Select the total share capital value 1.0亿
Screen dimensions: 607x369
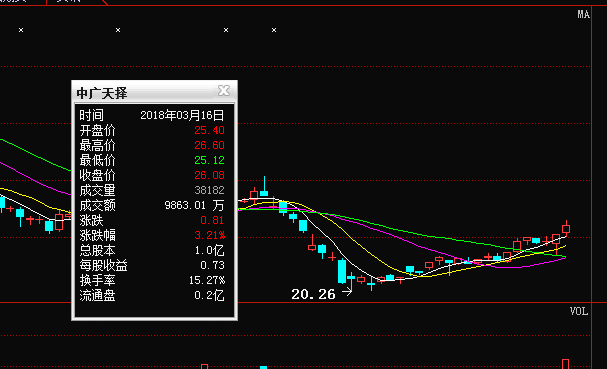[x=209, y=251]
